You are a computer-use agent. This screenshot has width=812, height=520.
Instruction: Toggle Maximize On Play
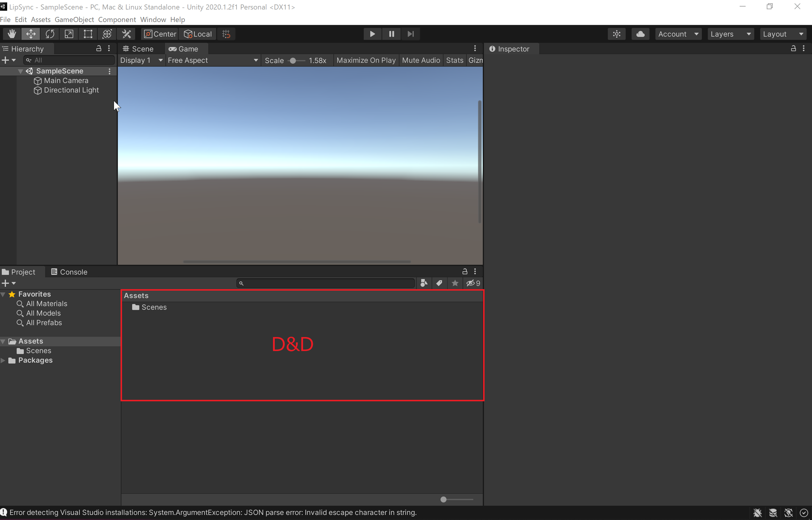pyautogui.click(x=366, y=60)
